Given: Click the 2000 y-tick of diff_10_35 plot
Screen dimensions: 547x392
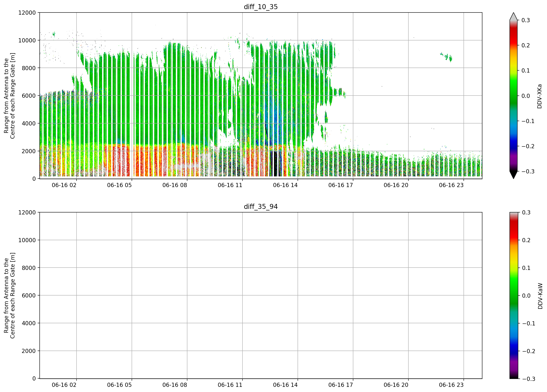Looking at the screenshot, I should (x=29, y=151).
